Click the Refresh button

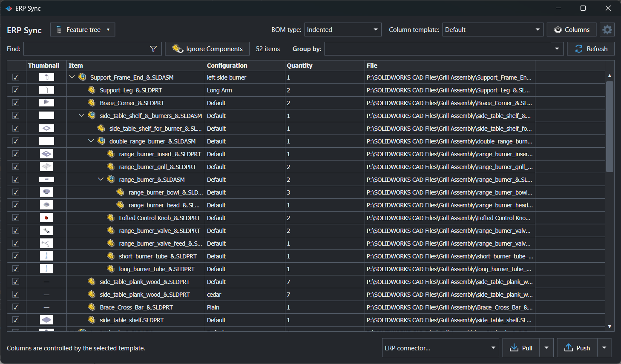pyautogui.click(x=591, y=49)
